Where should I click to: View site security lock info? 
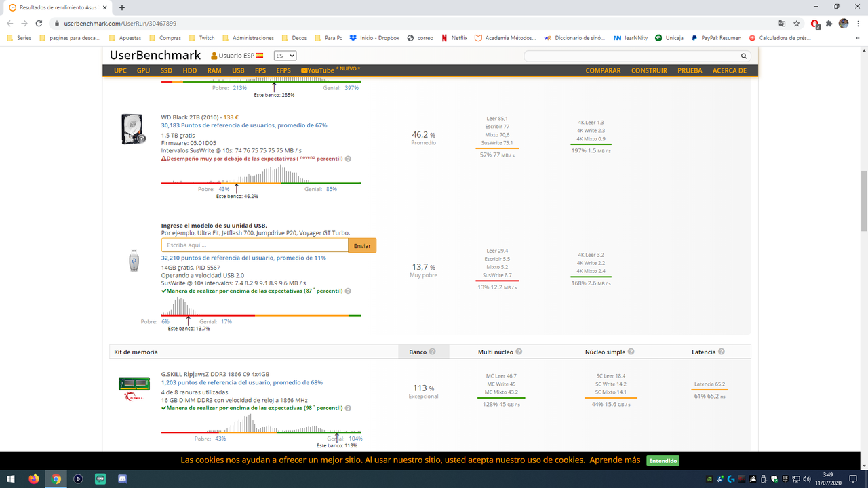coord(58,23)
